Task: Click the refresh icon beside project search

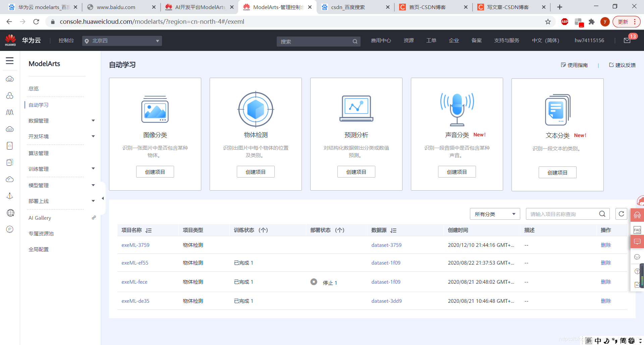Action: pyautogui.click(x=622, y=214)
